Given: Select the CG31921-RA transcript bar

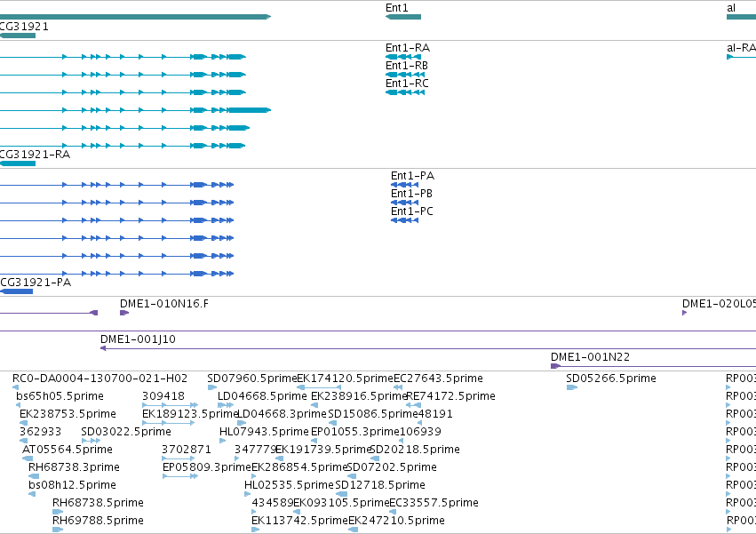Looking at the screenshot, I should point(18,163).
